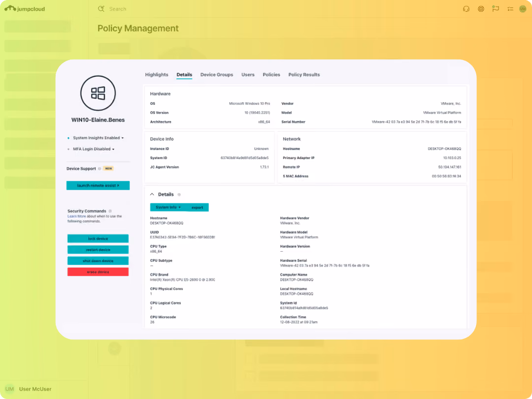Click Instance ID value Unknown
The width and height of the screenshot is (532, 399).
coord(261,149)
